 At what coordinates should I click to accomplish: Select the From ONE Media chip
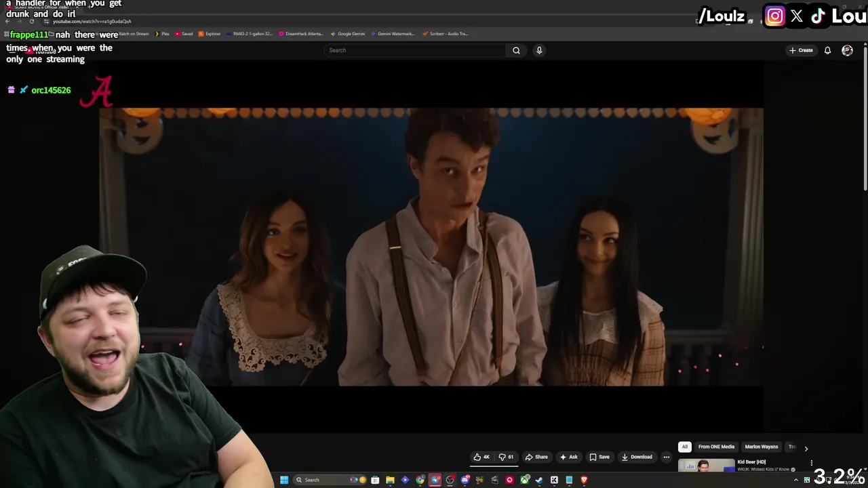click(716, 447)
